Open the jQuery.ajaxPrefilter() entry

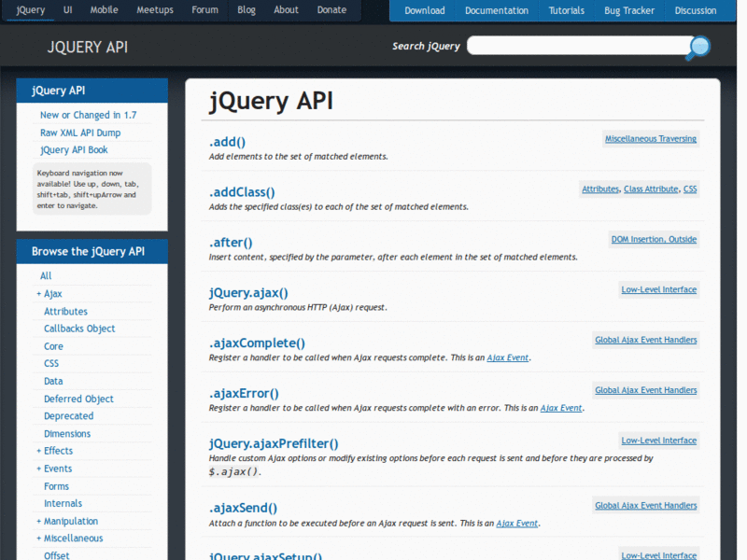click(x=274, y=444)
